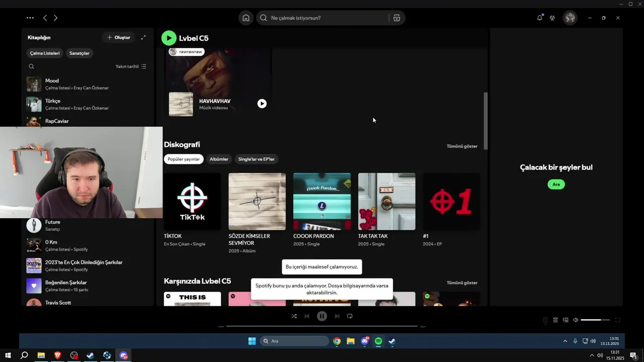Open the #1 EP cover
The image size is (644, 362).
coord(451,202)
